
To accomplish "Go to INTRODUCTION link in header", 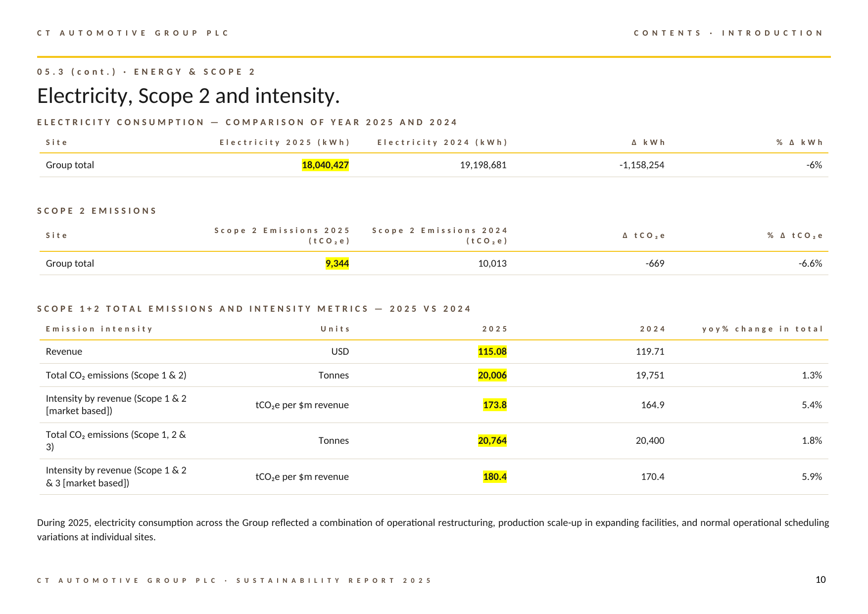I will coord(772,33).
